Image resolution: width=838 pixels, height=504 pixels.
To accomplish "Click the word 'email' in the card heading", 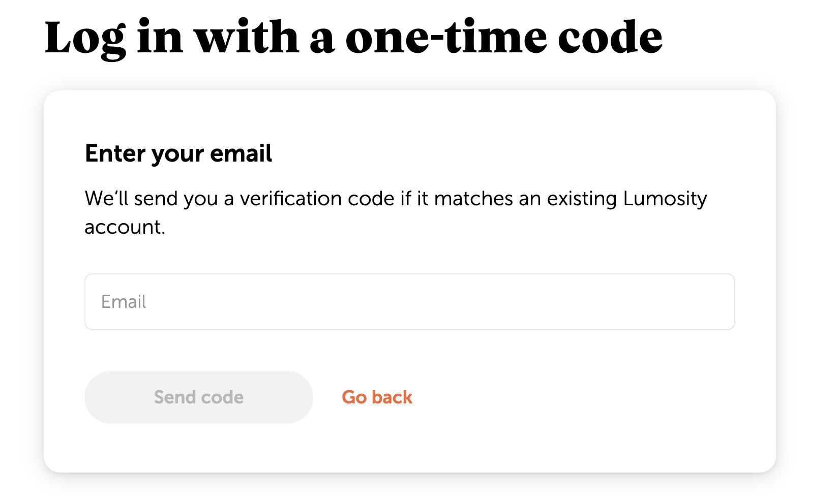I will tap(241, 153).
